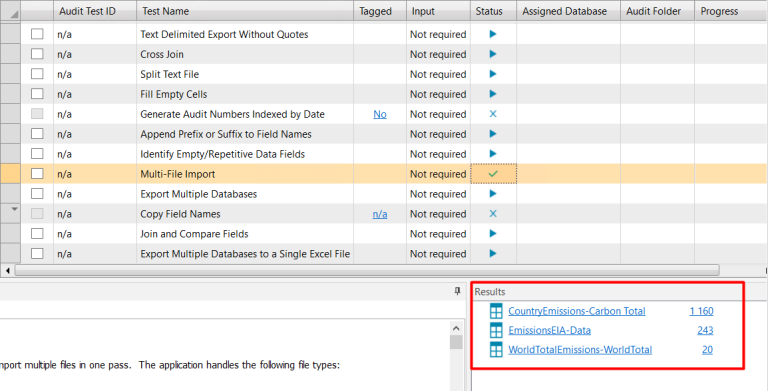Sort by the Assigned Database column header
This screenshot has height=391, width=768.
[x=568, y=11]
